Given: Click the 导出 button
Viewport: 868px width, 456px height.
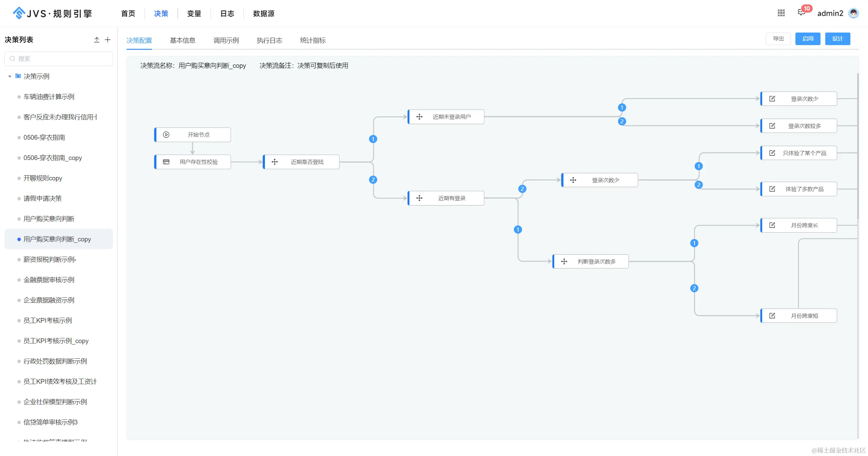Looking at the screenshot, I should coord(778,39).
